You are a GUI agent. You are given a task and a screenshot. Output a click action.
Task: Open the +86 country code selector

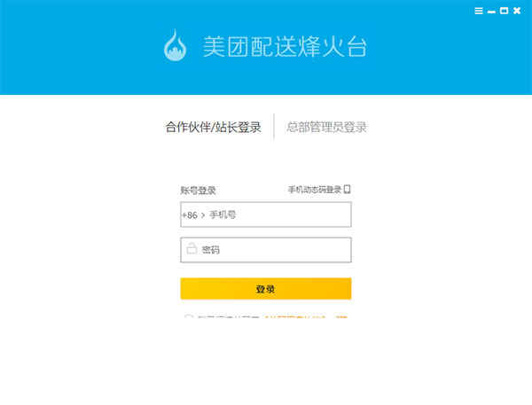[x=190, y=215]
